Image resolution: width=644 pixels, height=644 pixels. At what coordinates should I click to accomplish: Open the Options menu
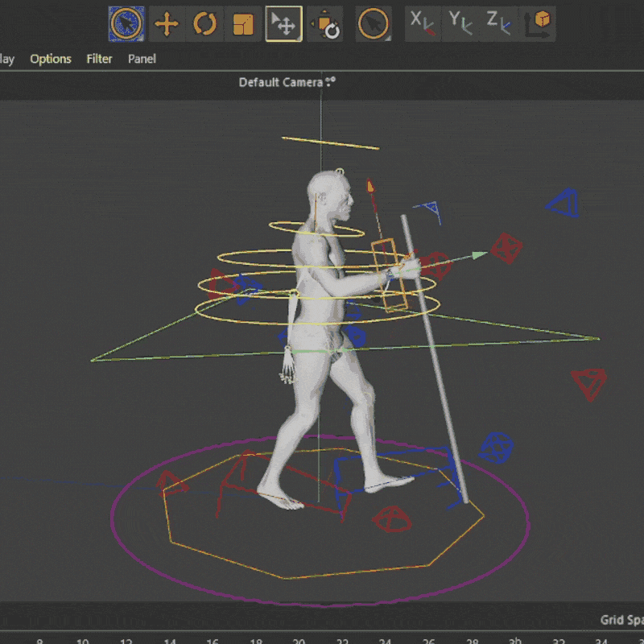pos(51,59)
